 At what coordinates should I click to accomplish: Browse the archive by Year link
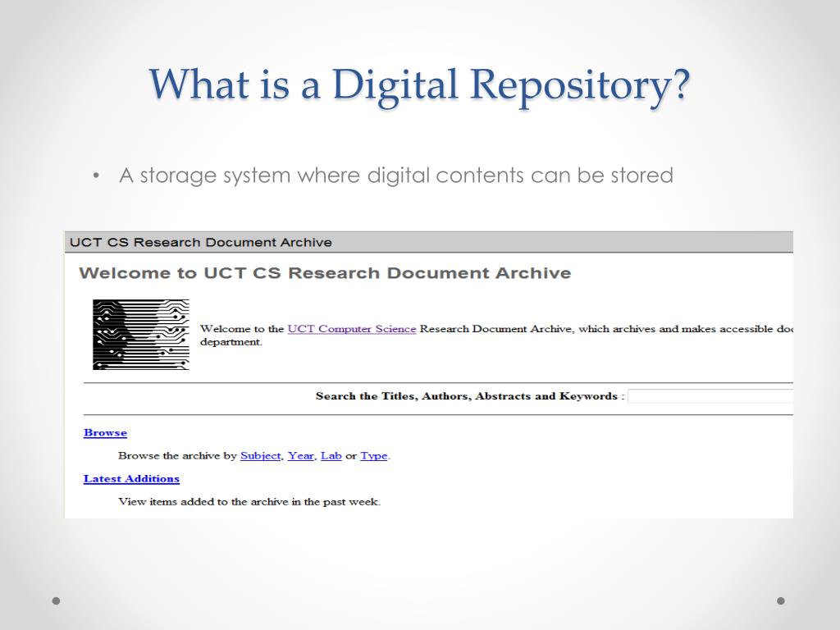300,456
